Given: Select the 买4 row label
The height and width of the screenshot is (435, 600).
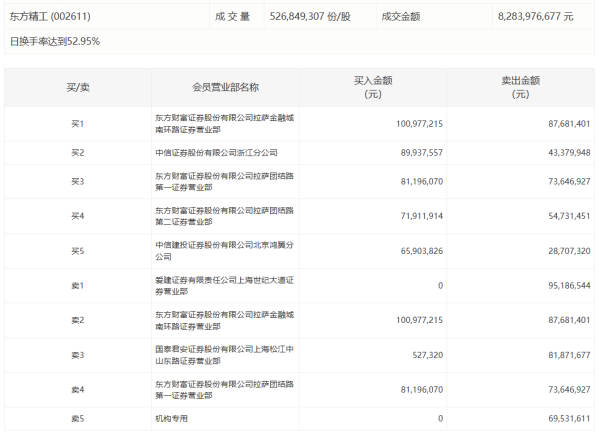Looking at the screenshot, I should click(x=78, y=216).
